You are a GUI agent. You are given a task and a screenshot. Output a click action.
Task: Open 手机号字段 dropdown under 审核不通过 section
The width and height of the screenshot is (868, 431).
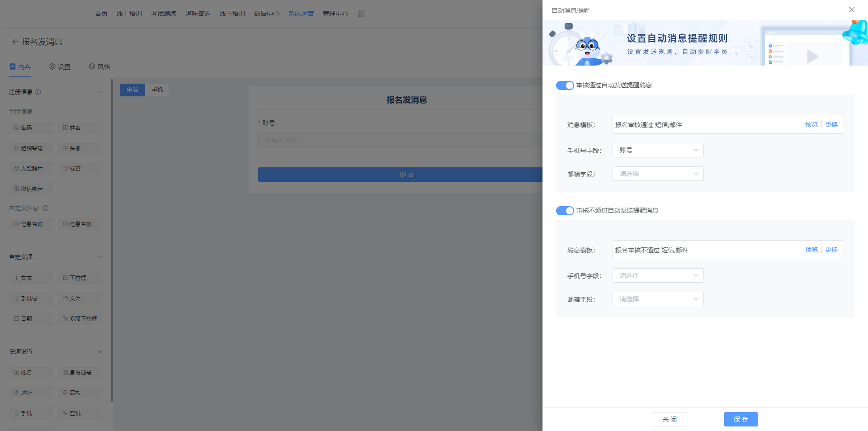point(658,275)
